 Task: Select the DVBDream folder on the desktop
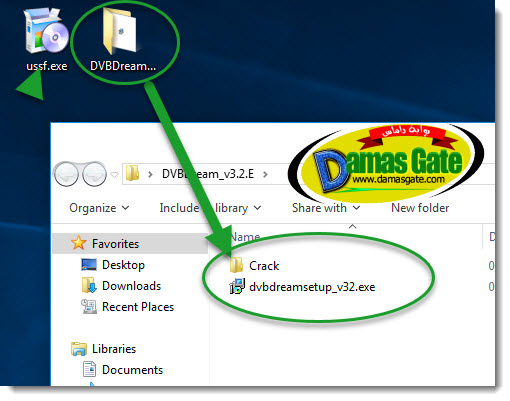122,40
